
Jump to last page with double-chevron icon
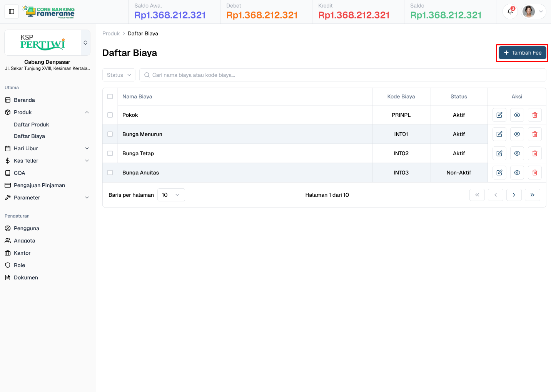click(x=533, y=195)
